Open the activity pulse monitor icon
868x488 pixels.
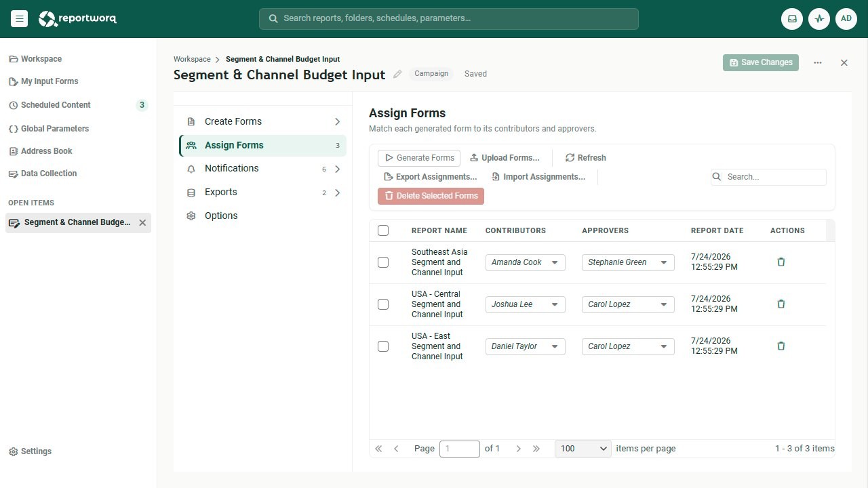(819, 19)
